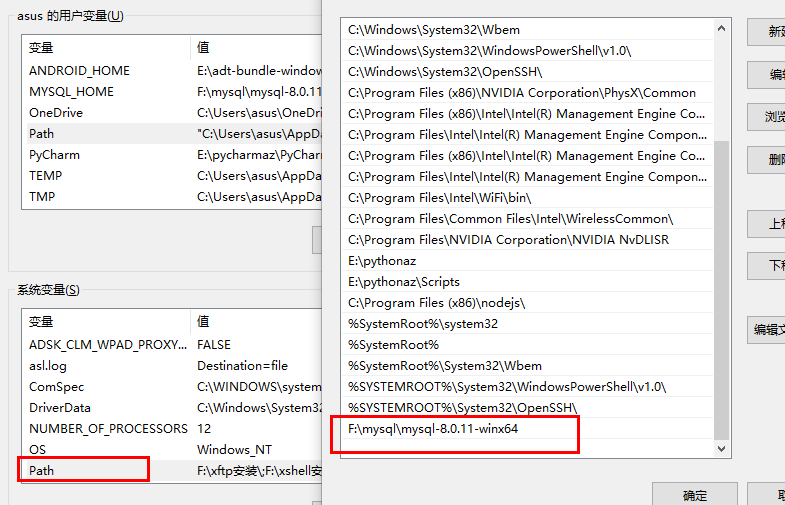Select the MYSQL_HOME user variable
This screenshot has width=785, height=505.
click(x=174, y=92)
